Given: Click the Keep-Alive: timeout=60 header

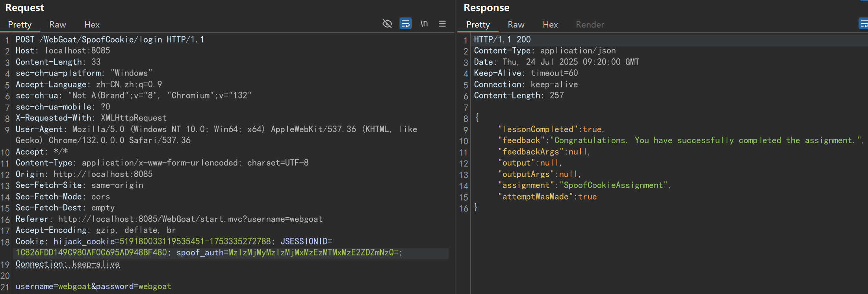Looking at the screenshot, I should tap(526, 73).
